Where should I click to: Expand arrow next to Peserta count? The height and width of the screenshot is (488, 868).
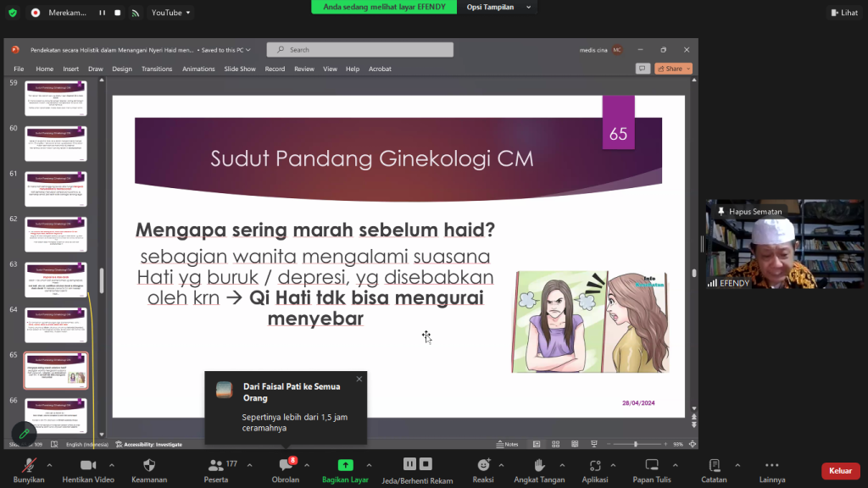coord(250,465)
